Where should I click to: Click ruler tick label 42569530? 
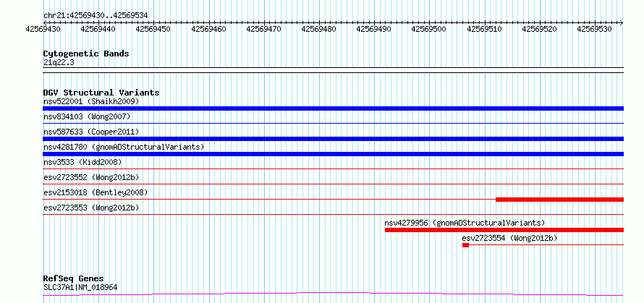[x=595, y=29]
